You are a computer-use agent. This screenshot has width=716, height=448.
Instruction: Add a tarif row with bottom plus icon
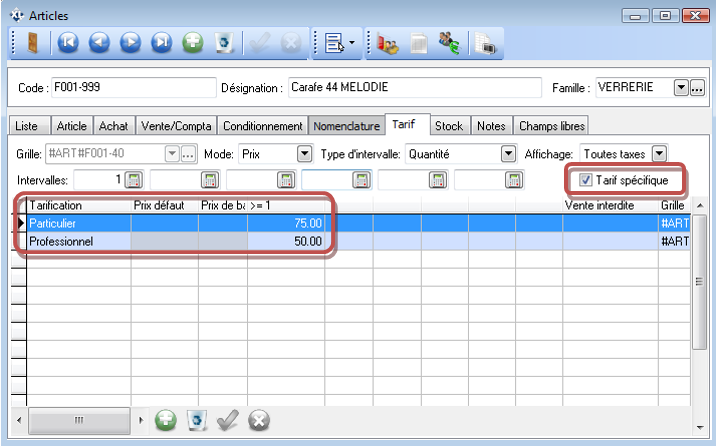click(x=166, y=420)
